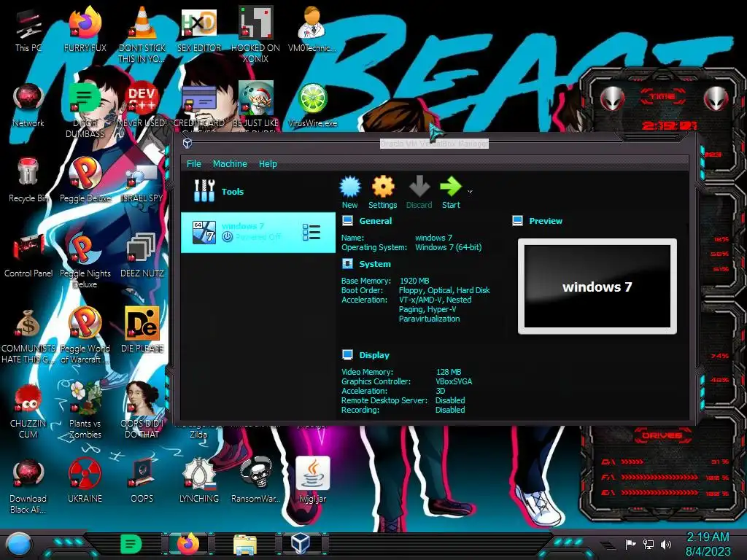Open UKRAINE radiation desktop icon
Viewport: 747px width, 560px height.
pos(85,480)
